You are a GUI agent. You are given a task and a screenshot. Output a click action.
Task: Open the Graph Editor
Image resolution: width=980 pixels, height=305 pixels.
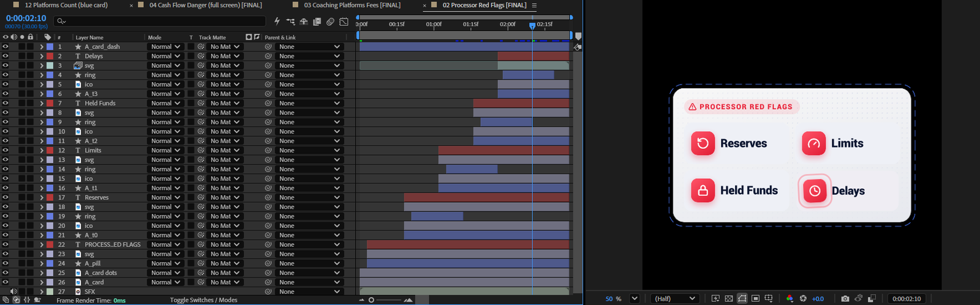click(344, 21)
